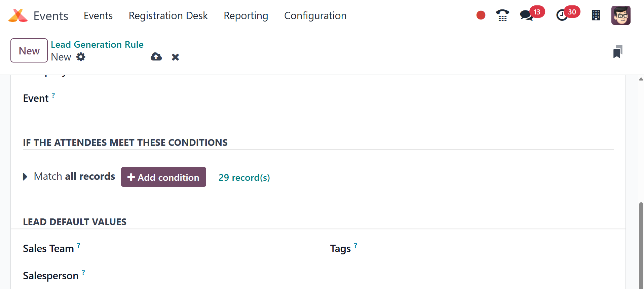Image resolution: width=644 pixels, height=289 pixels.
Task: Expand the Match all records triangle
Action: point(25,177)
